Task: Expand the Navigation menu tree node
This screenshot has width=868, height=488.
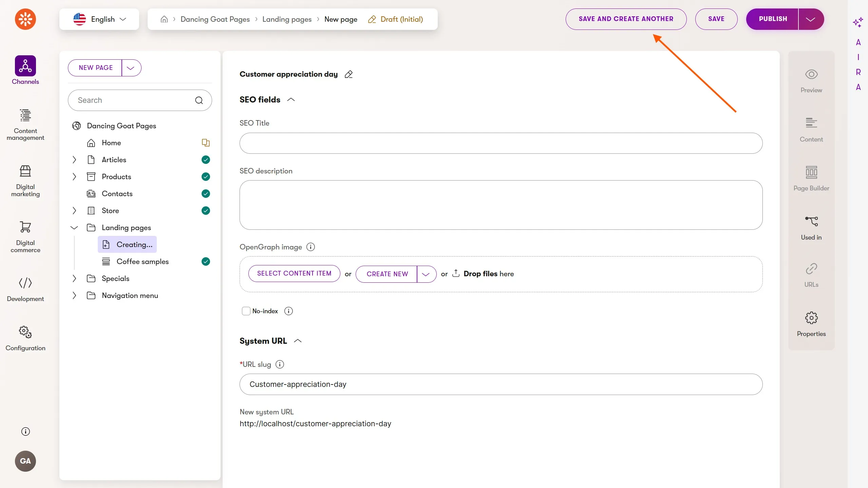Action: point(74,296)
